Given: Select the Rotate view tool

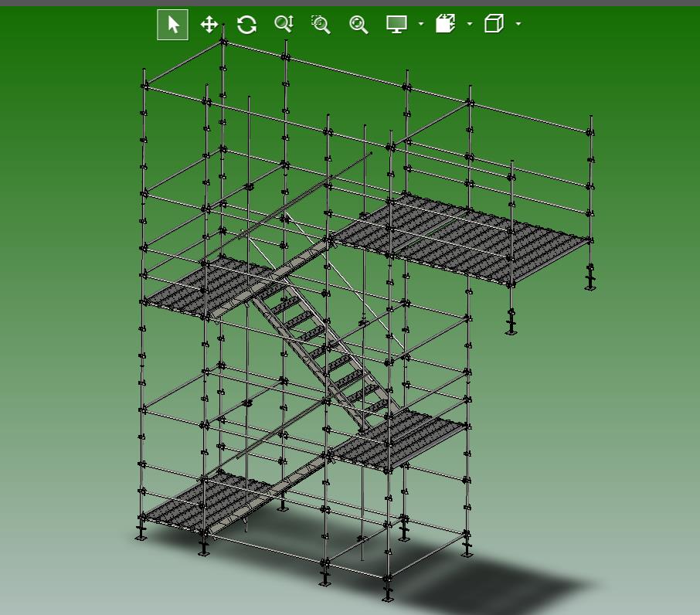Looking at the screenshot, I should click(246, 25).
